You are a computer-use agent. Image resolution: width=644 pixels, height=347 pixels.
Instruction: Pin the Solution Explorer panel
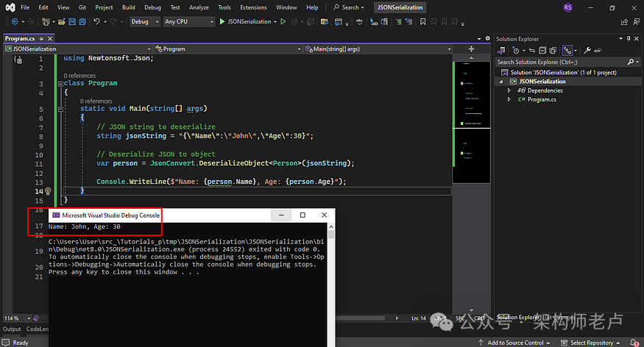[x=629, y=38]
